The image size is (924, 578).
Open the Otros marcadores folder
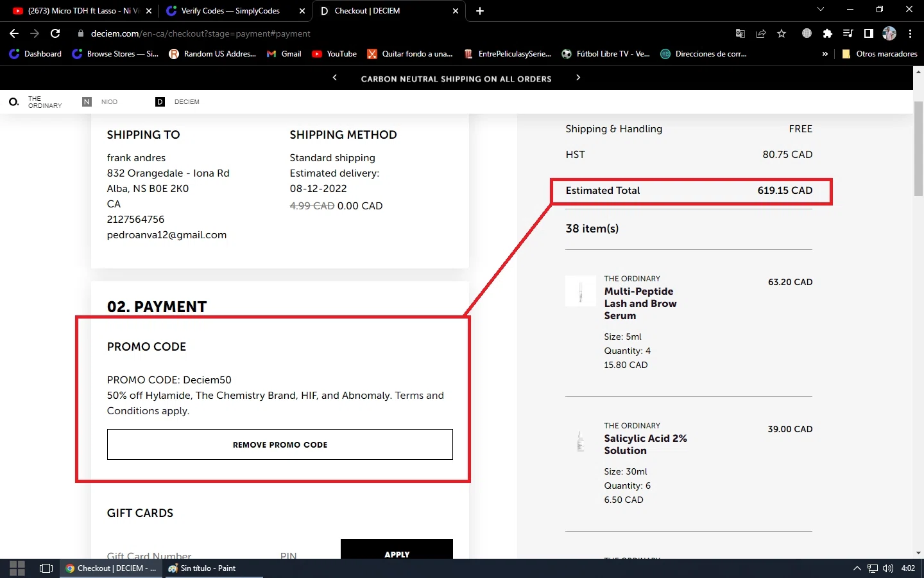tap(879, 54)
